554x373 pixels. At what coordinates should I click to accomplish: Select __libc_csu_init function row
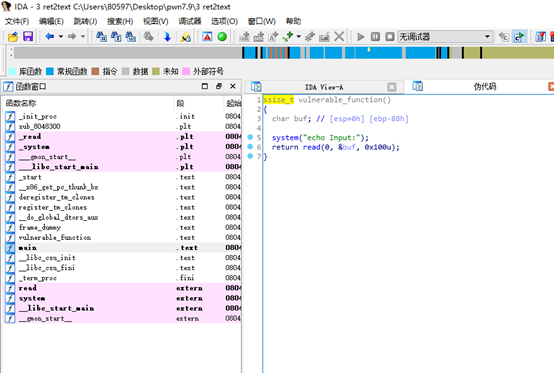[x=123, y=258]
